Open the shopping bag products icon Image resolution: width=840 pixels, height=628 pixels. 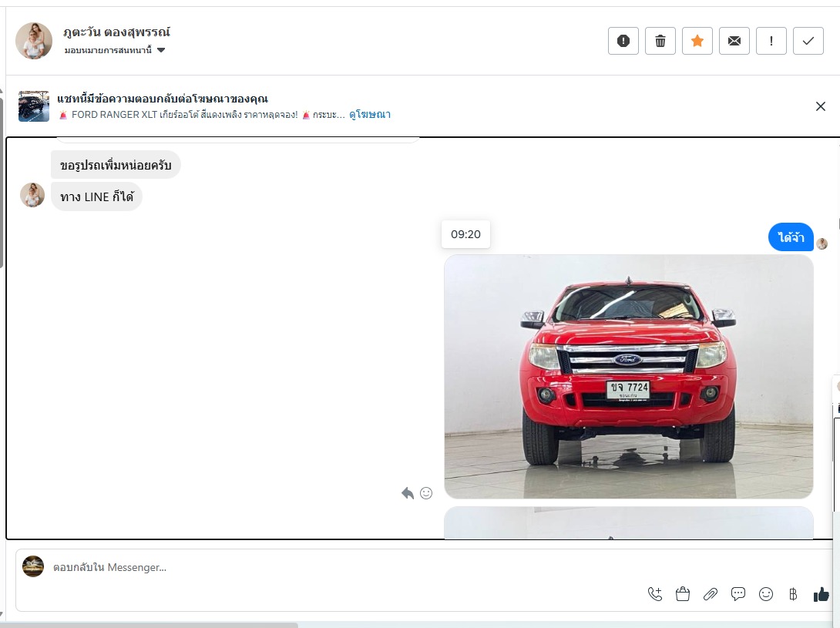pos(683,593)
